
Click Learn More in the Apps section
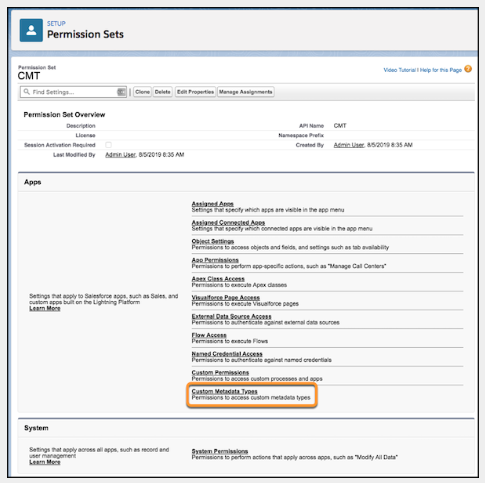pos(45,308)
